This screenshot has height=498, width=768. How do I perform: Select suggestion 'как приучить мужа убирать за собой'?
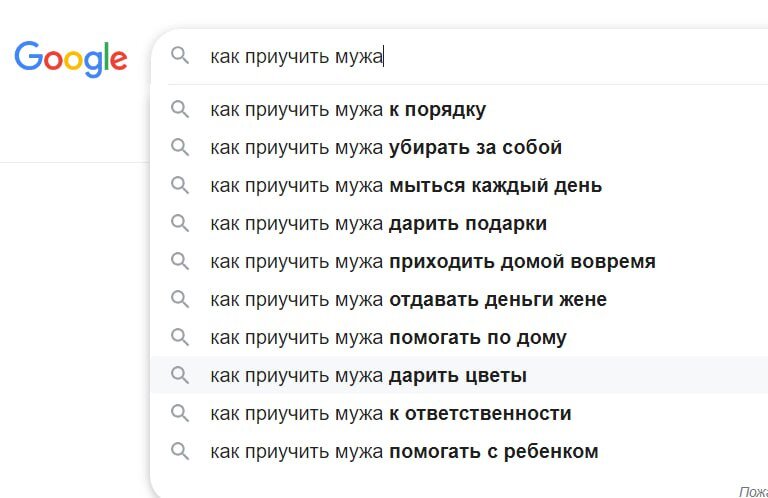point(386,147)
